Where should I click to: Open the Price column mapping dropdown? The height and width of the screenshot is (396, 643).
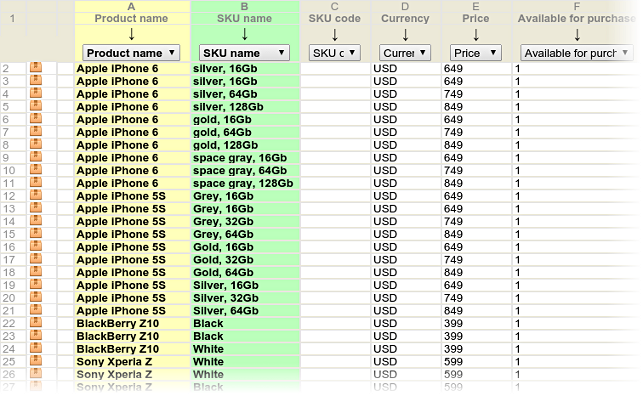tap(476, 53)
